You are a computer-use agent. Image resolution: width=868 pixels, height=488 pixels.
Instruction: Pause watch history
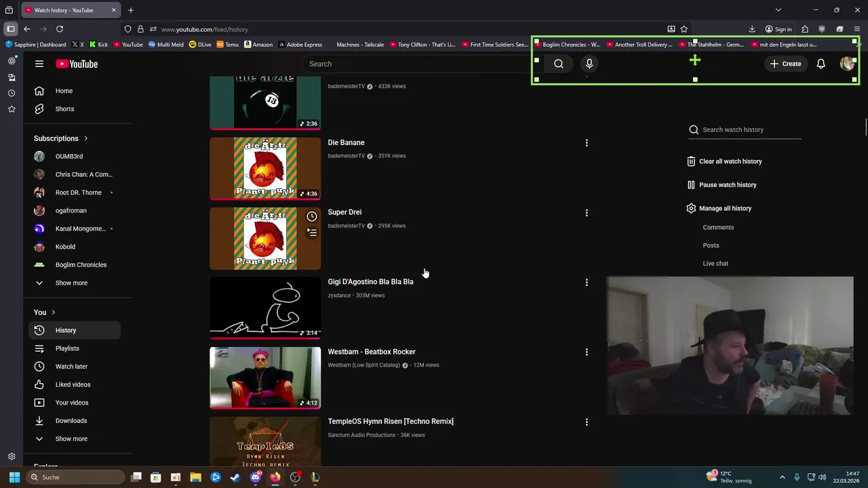pyautogui.click(x=722, y=185)
